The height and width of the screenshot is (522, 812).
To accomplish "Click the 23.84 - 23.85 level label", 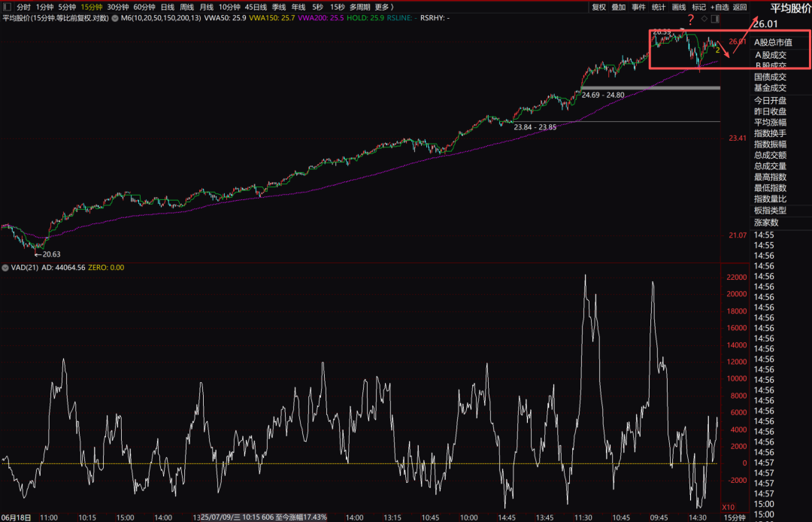I will [x=535, y=127].
